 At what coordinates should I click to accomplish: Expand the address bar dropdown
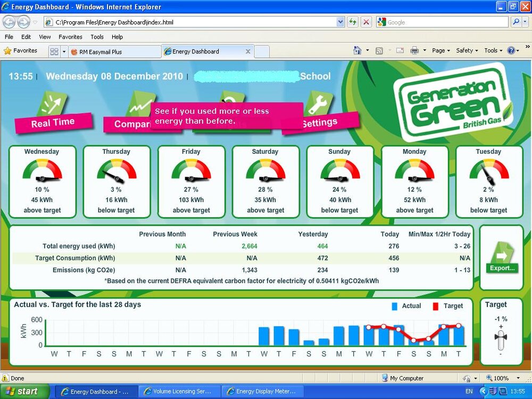340,22
